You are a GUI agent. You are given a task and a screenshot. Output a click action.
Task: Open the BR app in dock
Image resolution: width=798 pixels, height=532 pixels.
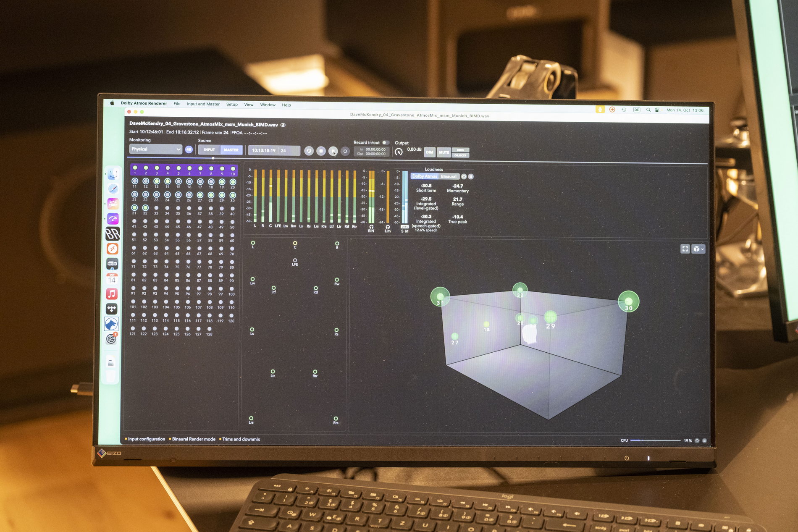(112, 234)
